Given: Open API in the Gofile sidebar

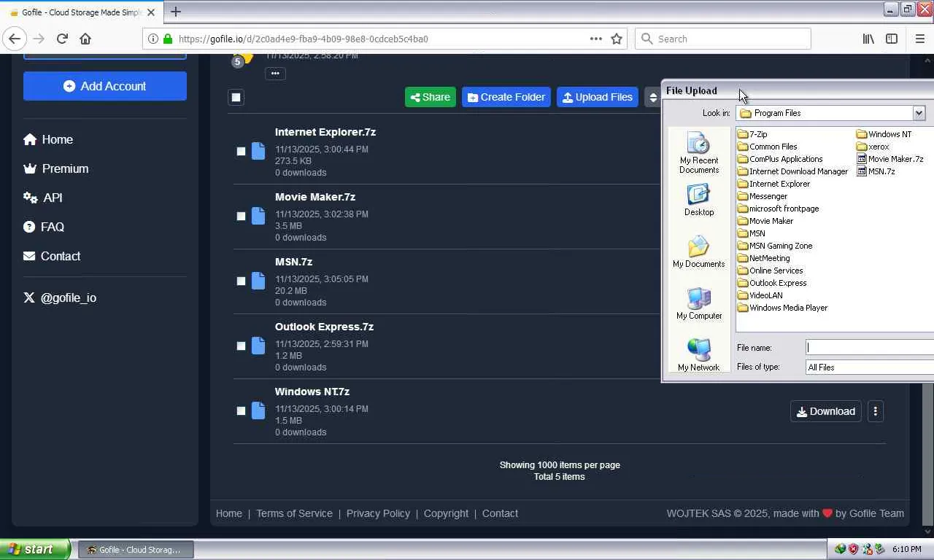Looking at the screenshot, I should [x=43, y=198].
